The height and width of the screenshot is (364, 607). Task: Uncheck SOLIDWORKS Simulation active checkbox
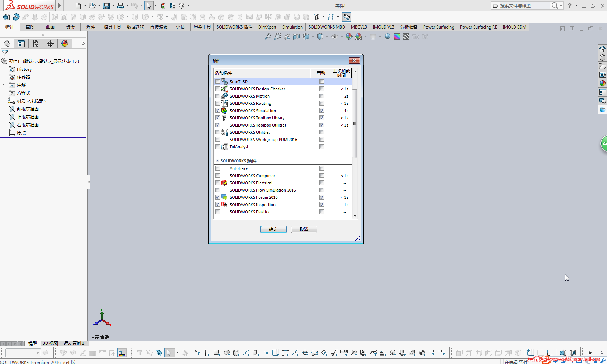[x=217, y=111]
